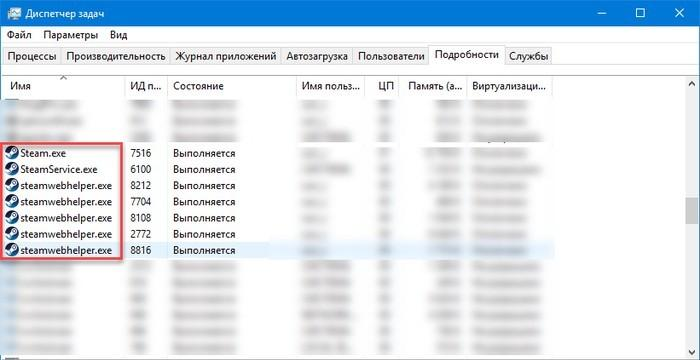Click the scrollbar up arrow
The height and width of the screenshot is (360, 700).
(692, 84)
